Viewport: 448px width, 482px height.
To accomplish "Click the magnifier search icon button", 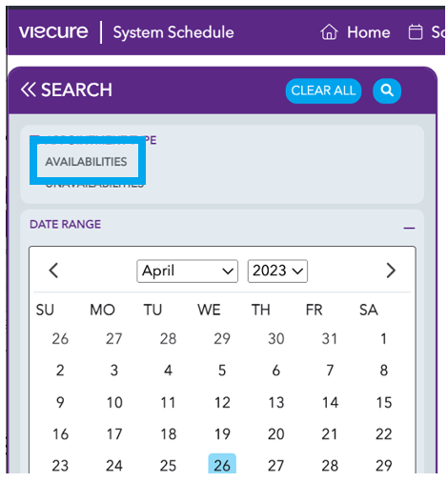I will pos(386,90).
